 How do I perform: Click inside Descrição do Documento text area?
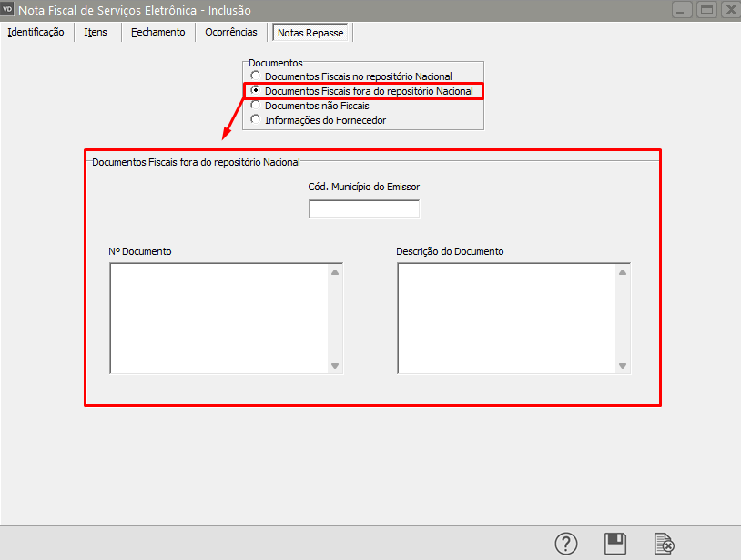pos(506,318)
